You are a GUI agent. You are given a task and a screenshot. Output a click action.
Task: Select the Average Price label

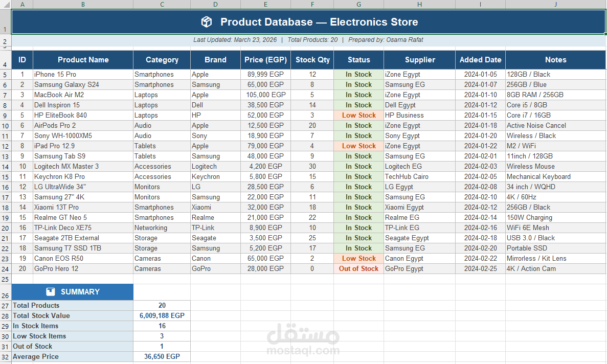click(73, 357)
